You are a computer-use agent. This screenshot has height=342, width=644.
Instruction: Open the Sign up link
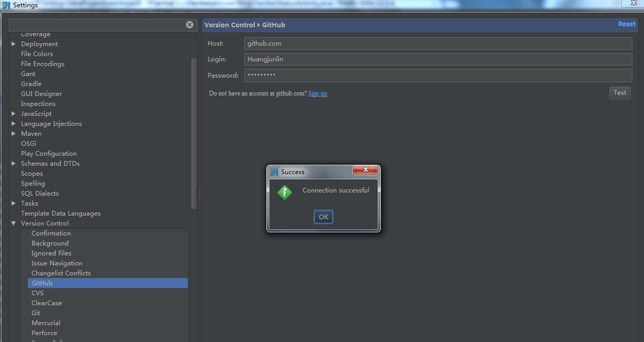(318, 93)
